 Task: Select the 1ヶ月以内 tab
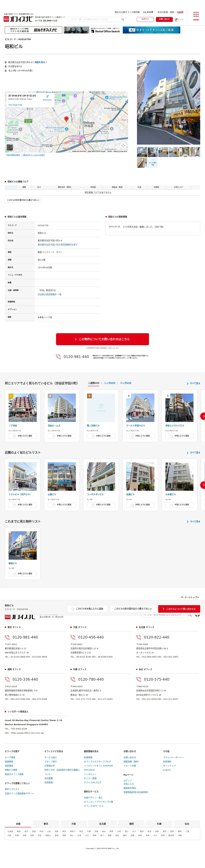(110, 383)
